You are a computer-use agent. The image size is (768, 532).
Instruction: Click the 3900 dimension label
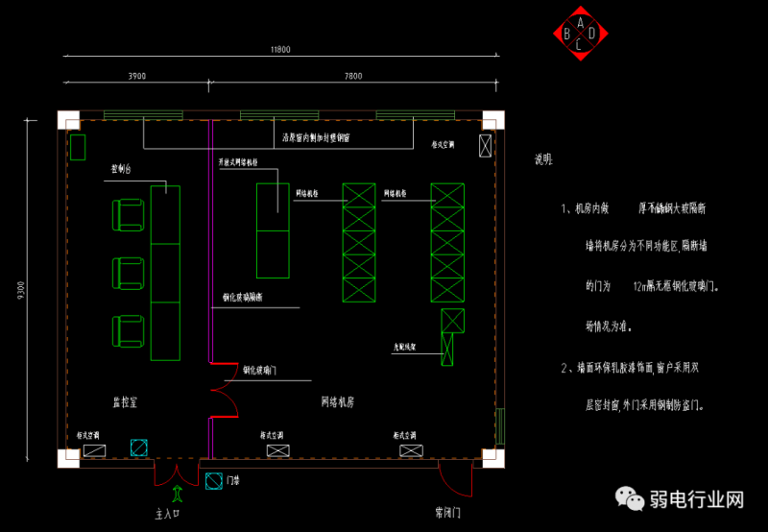click(x=137, y=76)
